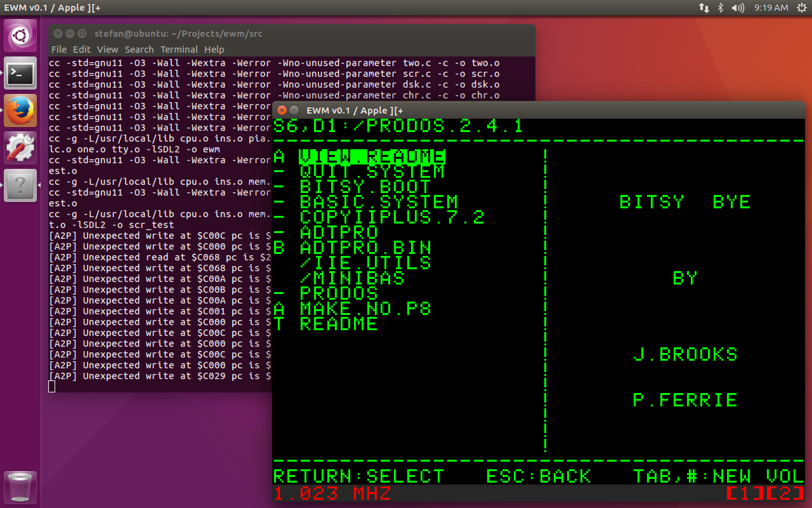Click the /IIE.UTILS directory entry
812x508 pixels.
(x=365, y=263)
